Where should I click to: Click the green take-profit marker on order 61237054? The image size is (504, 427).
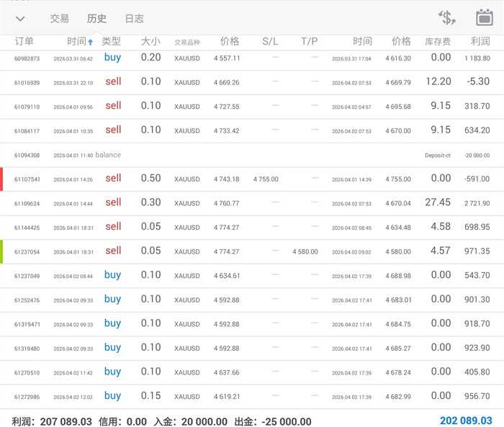2,251
